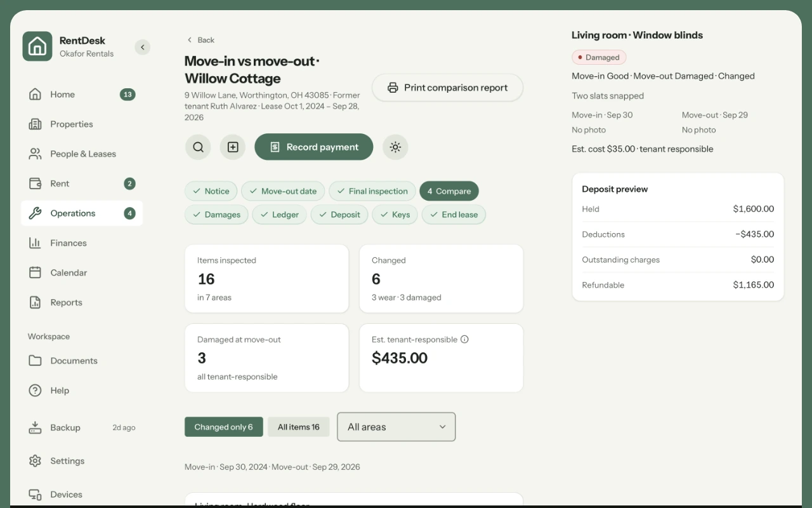This screenshot has height=508, width=812.
Task: Click the Documents folder icon
Action: point(36,361)
